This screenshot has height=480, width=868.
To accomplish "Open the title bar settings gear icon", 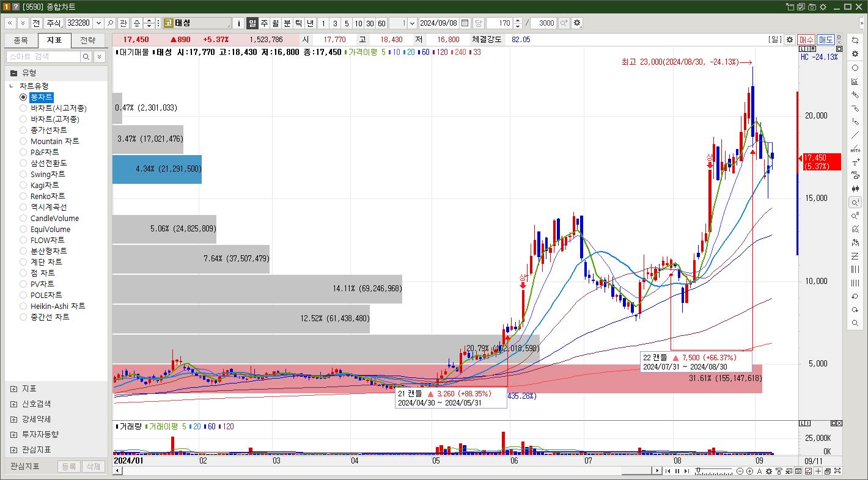I will pos(823,7).
